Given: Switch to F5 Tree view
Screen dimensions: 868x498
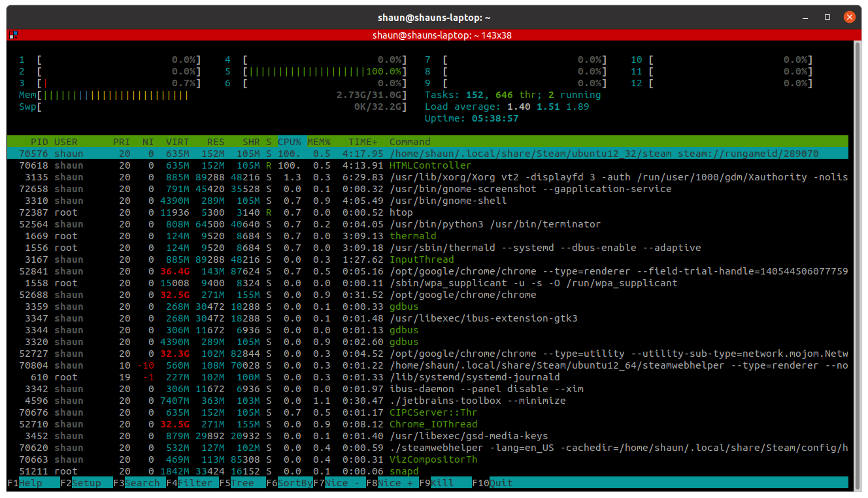Looking at the screenshot, I should [x=242, y=483].
